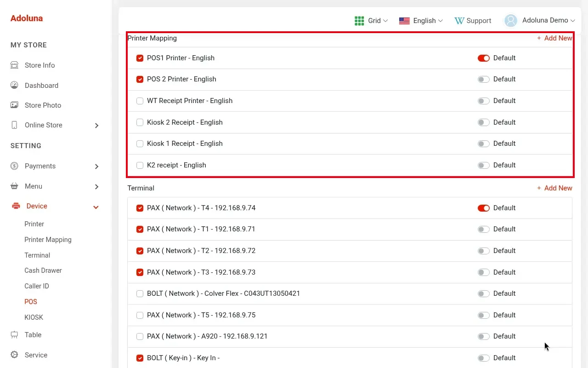Uncheck the POS1 Printer - English checkbox
The width and height of the screenshot is (588, 368).
coord(140,58)
